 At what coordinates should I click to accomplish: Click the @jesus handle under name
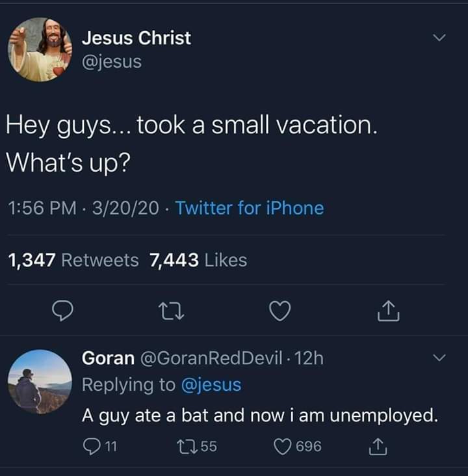pos(111,62)
